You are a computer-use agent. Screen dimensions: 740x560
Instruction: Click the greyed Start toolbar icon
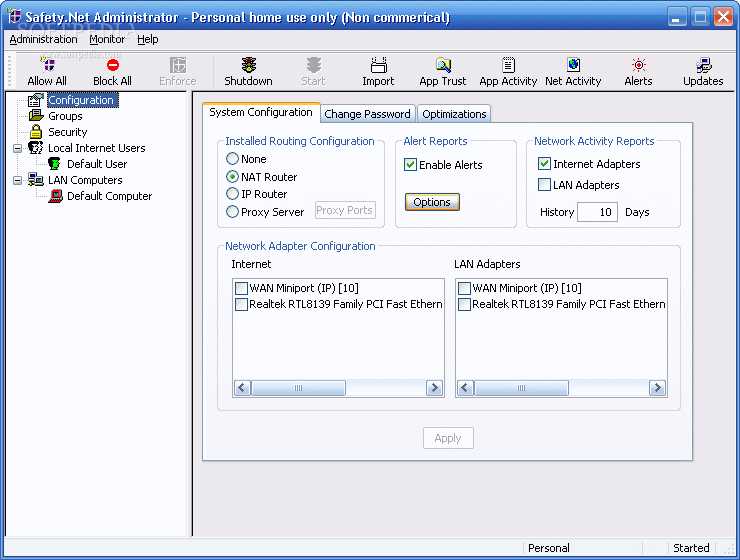coord(313,65)
